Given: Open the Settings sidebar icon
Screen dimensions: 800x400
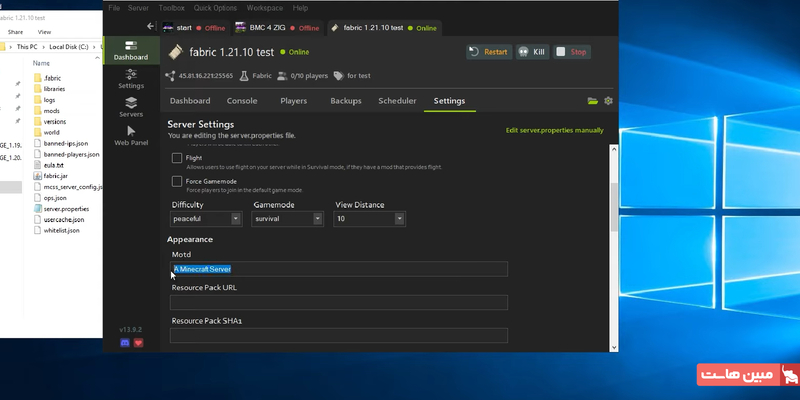Looking at the screenshot, I should pyautogui.click(x=131, y=77).
